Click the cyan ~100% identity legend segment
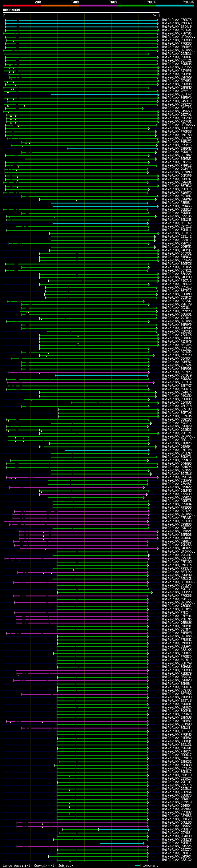Viewport: 197px width, 868px height. coord(175,6)
